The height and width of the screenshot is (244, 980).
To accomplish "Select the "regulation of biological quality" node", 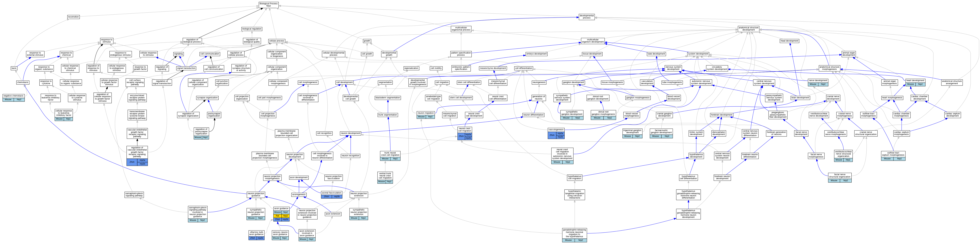I will pos(252,41).
